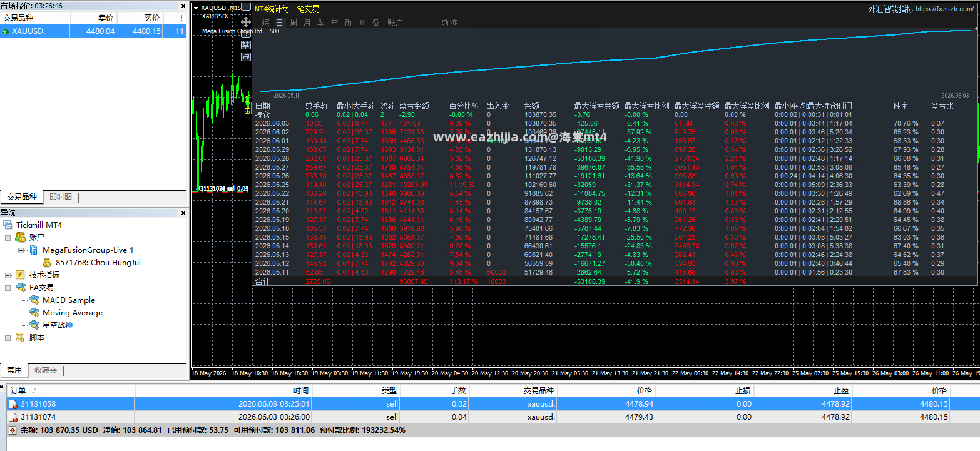Click the 持仓 open positions row label

point(262,114)
